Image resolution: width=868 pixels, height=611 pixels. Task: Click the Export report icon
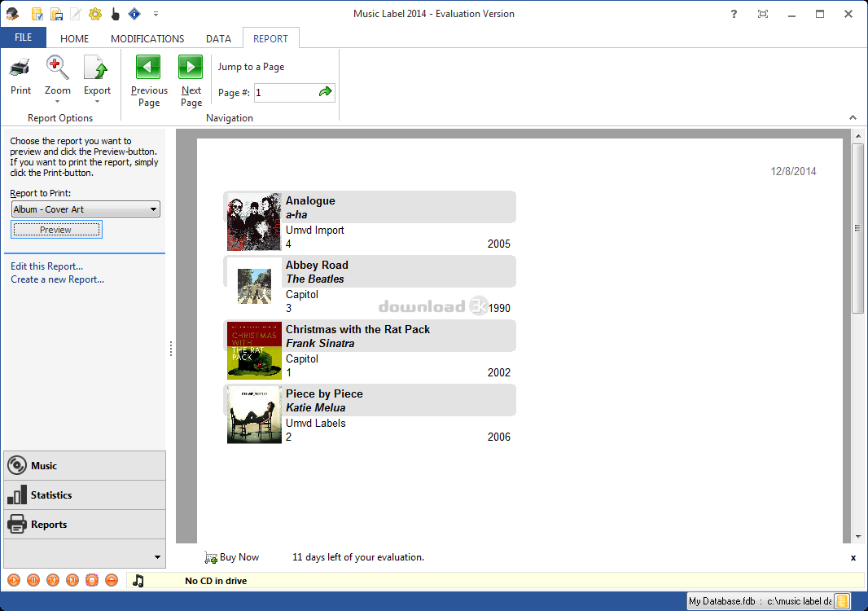point(97,68)
